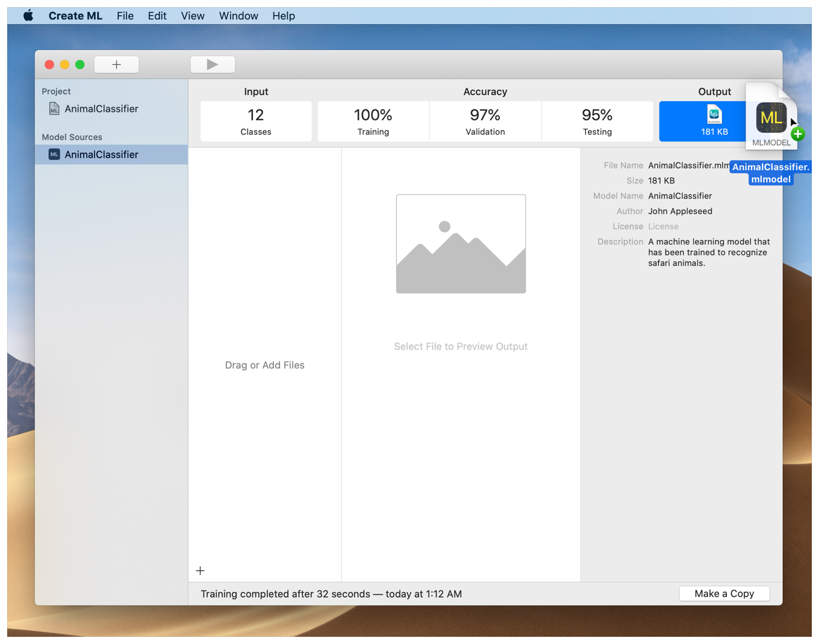
Task: Click the 181 KB Size value
Action: (x=661, y=181)
